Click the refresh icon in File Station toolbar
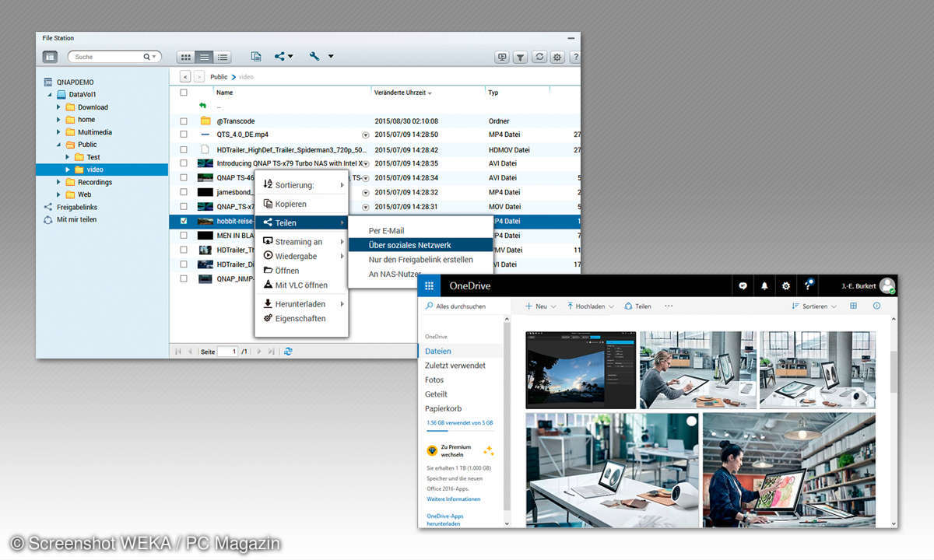The width and height of the screenshot is (934, 560). pyautogui.click(x=539, y=57)
